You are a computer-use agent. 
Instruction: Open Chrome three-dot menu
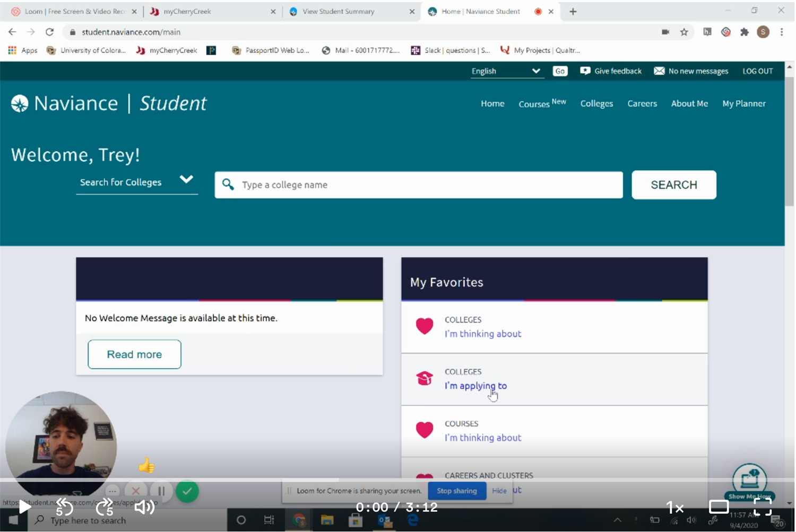(x=782, y=32)
